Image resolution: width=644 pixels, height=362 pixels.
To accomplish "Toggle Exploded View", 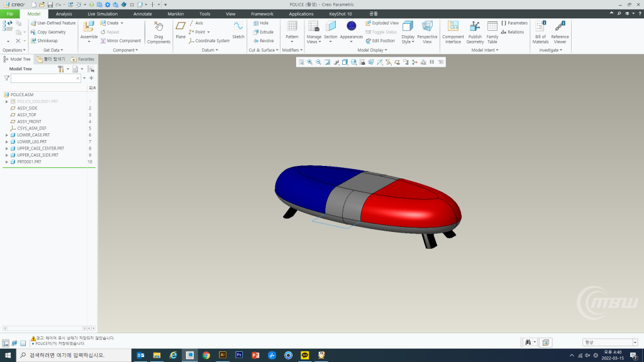I will tap(382, 23).
